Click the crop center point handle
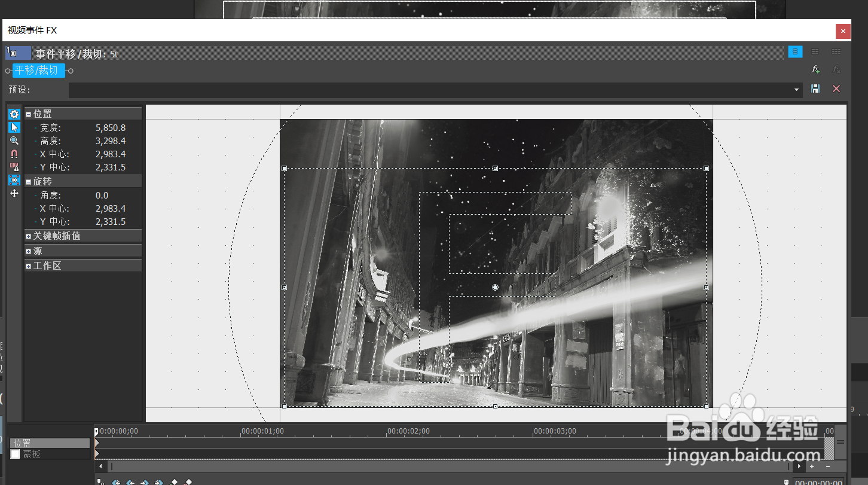The width and height of the screenshot is (868, 485). pos(495,288)
